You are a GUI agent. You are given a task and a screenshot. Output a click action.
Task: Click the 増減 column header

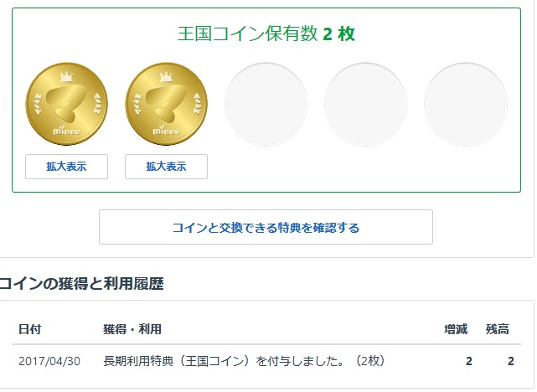pyautogui.click(x=456, y=329)
